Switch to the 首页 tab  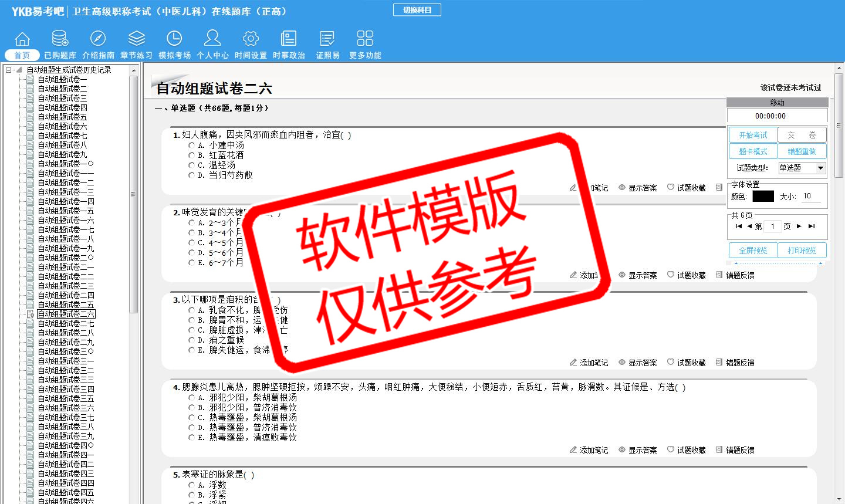tap(22, 55)
